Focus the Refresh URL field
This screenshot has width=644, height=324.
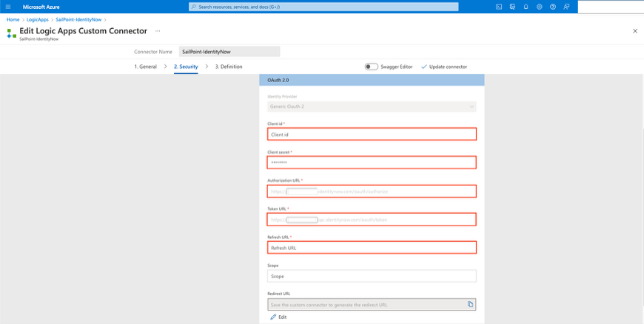point(372,248)
